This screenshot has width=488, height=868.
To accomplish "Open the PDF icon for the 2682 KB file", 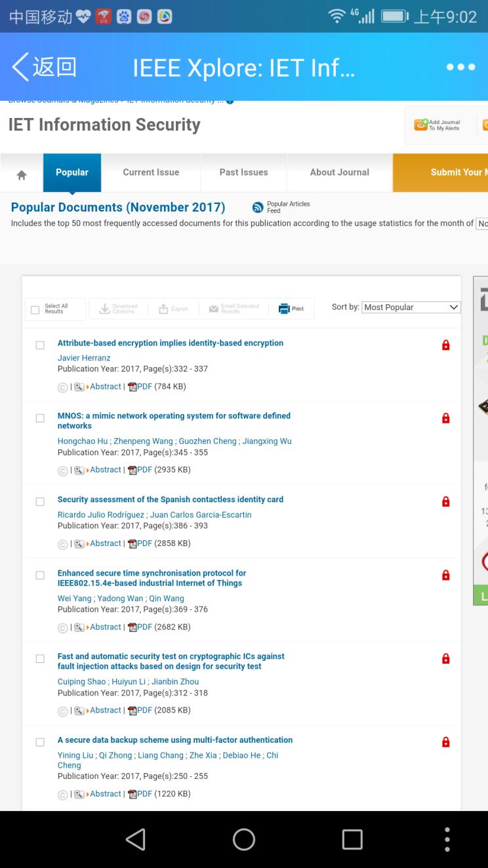I will pos(132,627).
